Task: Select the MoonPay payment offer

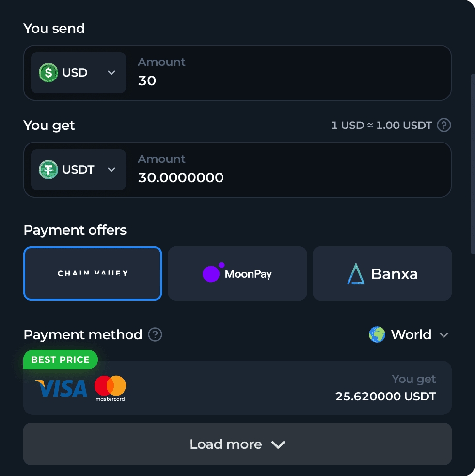Action: click(237, 273)
